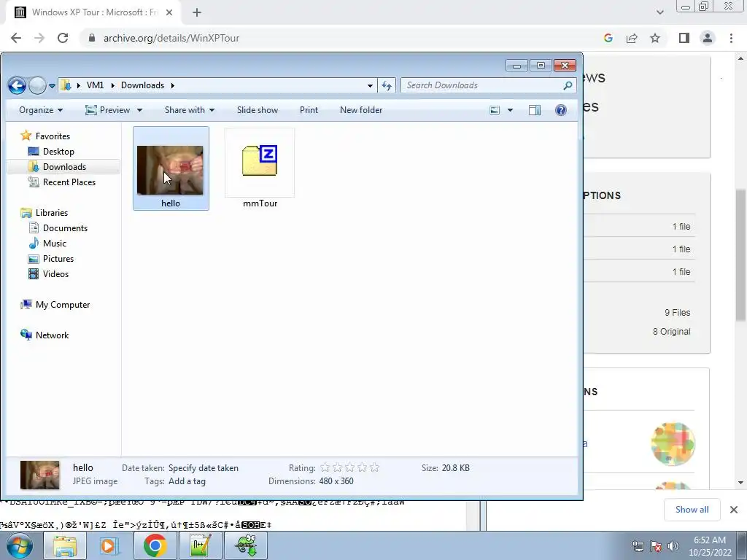
Task: Create a New folder
Action: 361,110
